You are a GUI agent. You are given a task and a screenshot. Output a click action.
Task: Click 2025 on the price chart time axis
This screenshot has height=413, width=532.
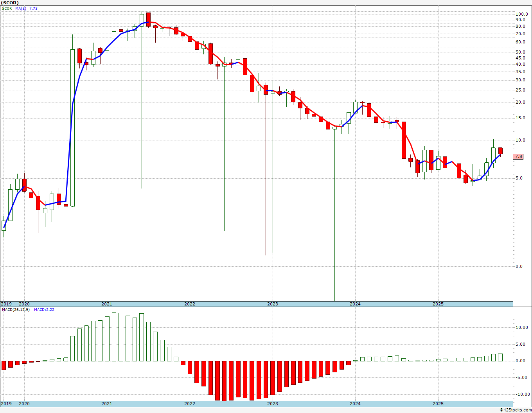438,304
